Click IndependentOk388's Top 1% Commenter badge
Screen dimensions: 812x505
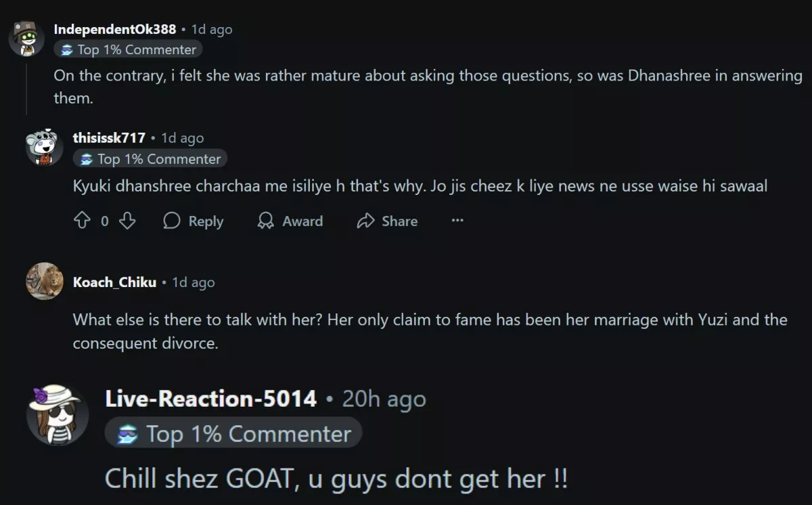(129, 49)
